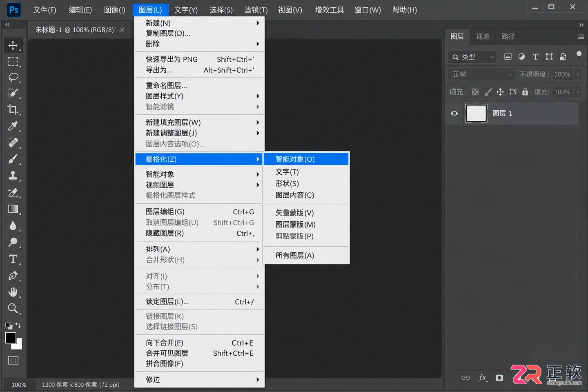This screenshot has width=588, height=392.
Task: Select the Gradient tool
Action: (13, 209)
